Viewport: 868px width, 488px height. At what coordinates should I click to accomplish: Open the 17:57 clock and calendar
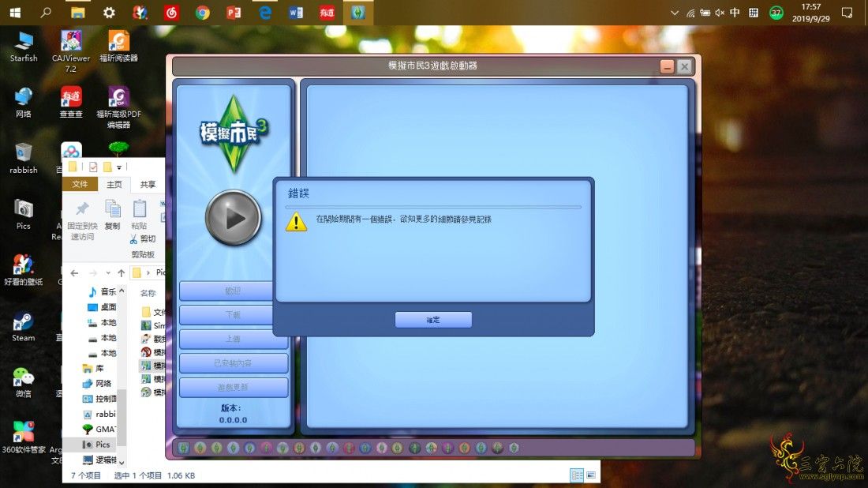[x=811, y=13]
